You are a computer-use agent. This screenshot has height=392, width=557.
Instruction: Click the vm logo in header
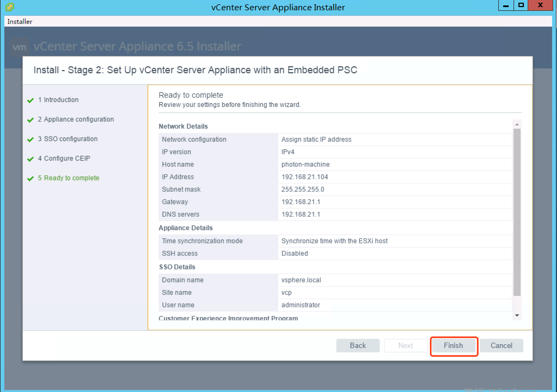[x=20, y=47]
